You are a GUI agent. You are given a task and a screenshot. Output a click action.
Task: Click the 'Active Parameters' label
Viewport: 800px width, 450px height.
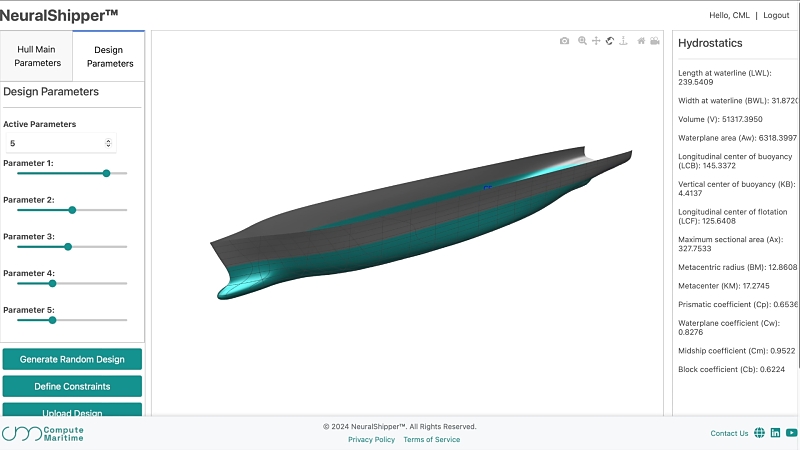click(x=39, y=124)
